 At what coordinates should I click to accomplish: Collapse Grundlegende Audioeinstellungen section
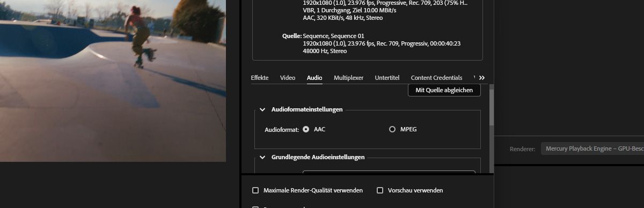coord(262,158)
